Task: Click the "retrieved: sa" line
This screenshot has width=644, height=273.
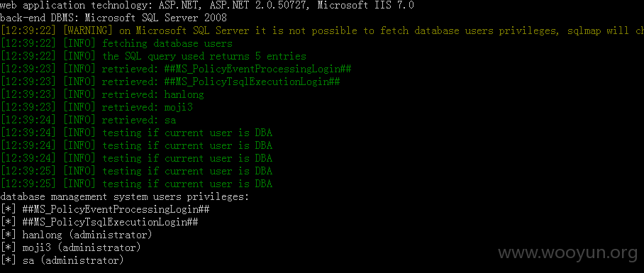Action: point(88,120)
